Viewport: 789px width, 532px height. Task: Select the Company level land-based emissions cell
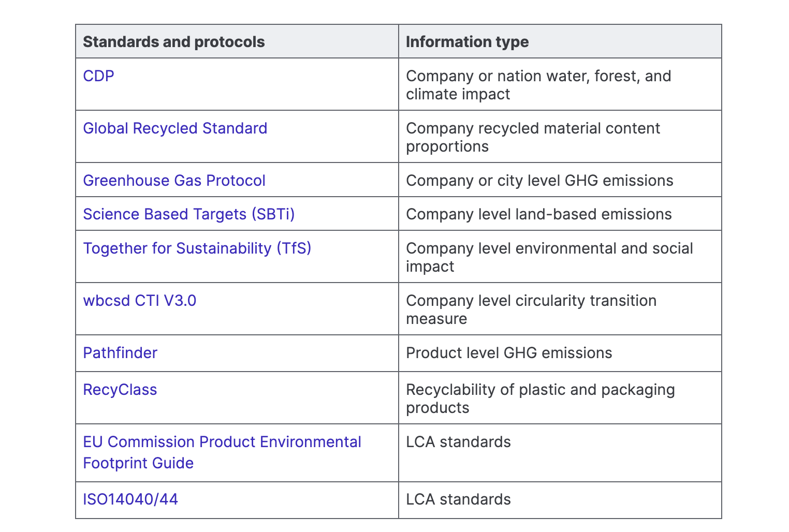(538, 214)
